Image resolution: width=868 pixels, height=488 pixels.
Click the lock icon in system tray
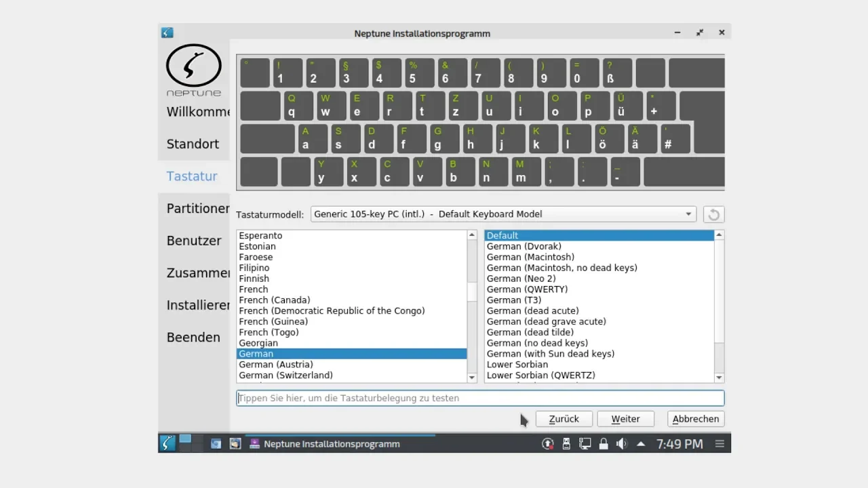603,444
